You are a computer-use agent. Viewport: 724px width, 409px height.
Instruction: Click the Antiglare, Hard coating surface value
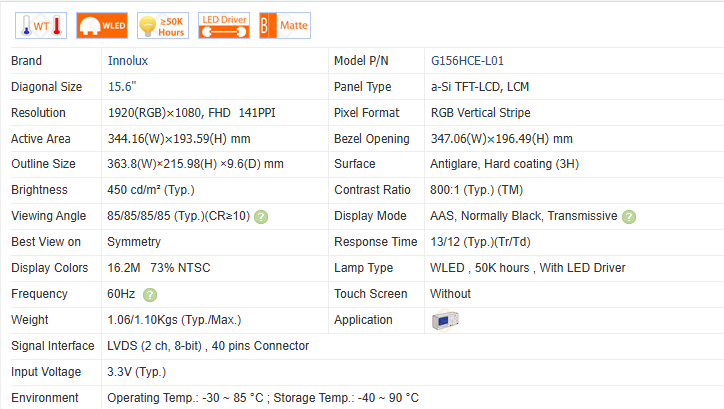coord(504,164)
